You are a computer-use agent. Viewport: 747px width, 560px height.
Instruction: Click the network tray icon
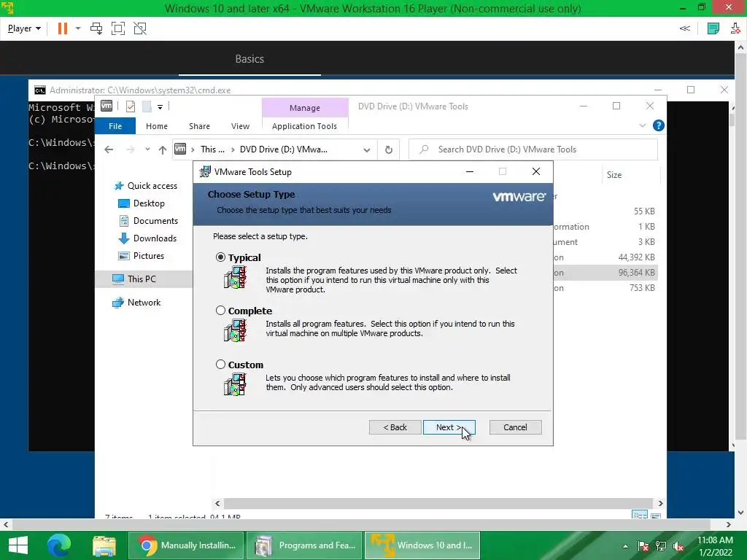[x=661, y=546]
